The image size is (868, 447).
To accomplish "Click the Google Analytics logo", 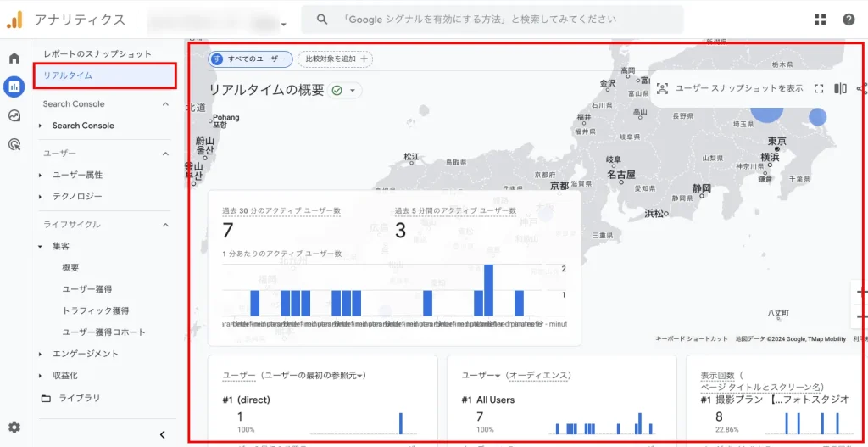I will pyautogui.click(x=15, y=20).
